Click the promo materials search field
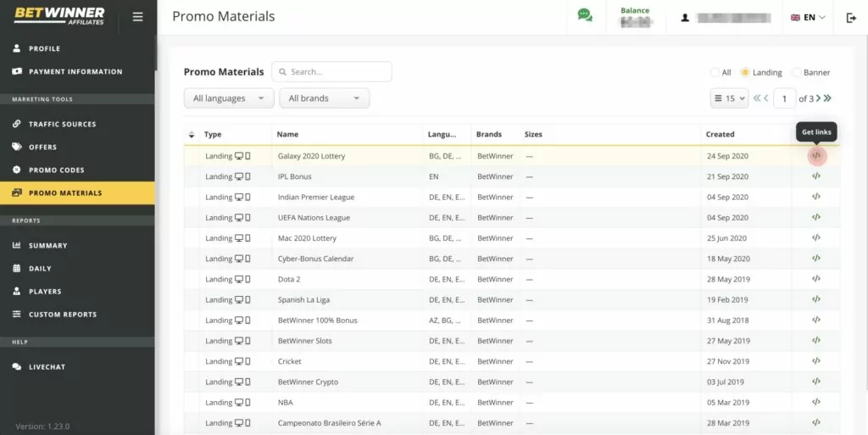This screenshot has width=868, height=435. tap(337, 72)
